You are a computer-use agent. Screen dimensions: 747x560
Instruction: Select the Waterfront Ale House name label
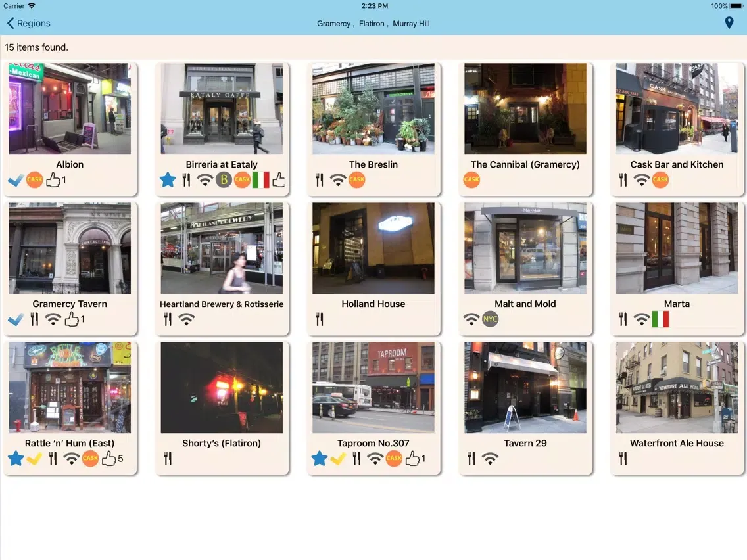point(677,443)
